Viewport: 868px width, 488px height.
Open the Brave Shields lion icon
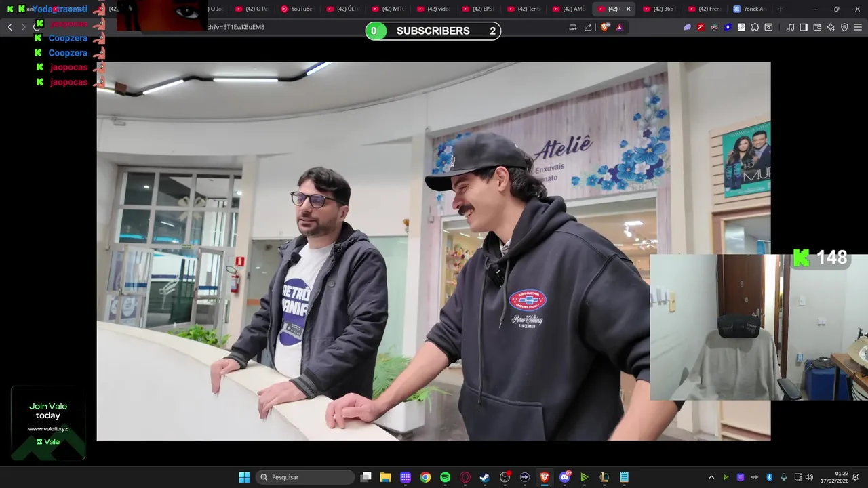pos(605,27)
